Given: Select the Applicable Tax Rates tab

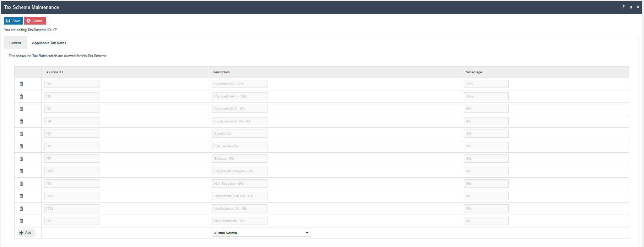Looking at the screenshot, I should click(x=49, y=43).
